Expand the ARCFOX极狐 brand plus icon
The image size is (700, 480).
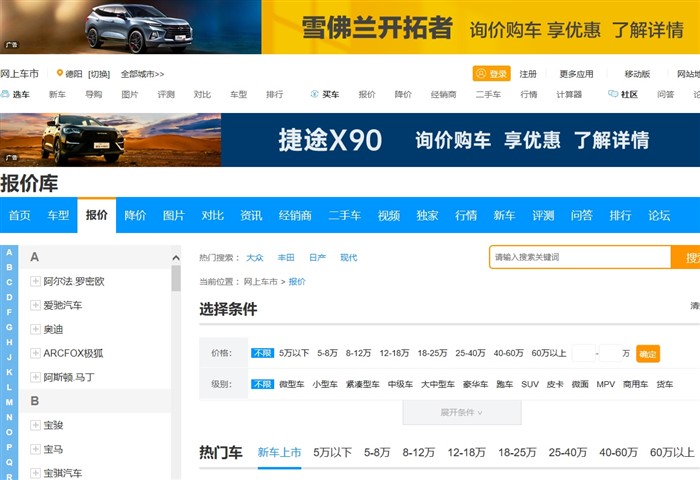[35, 353]
